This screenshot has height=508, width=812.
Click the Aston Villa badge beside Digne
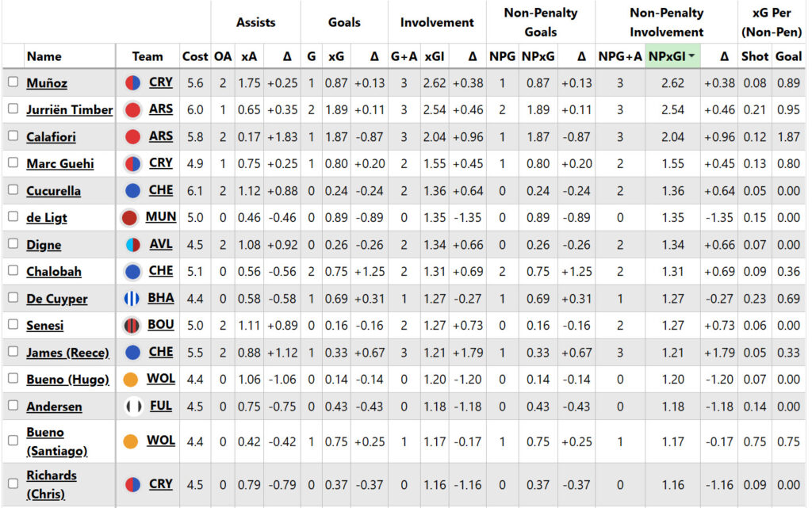pos(133,244)
